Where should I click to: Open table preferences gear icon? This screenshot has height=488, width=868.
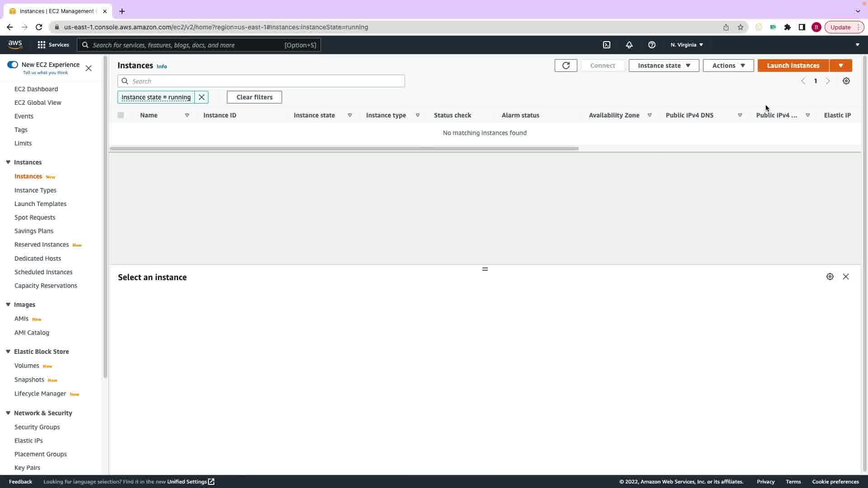coord(846,81)
